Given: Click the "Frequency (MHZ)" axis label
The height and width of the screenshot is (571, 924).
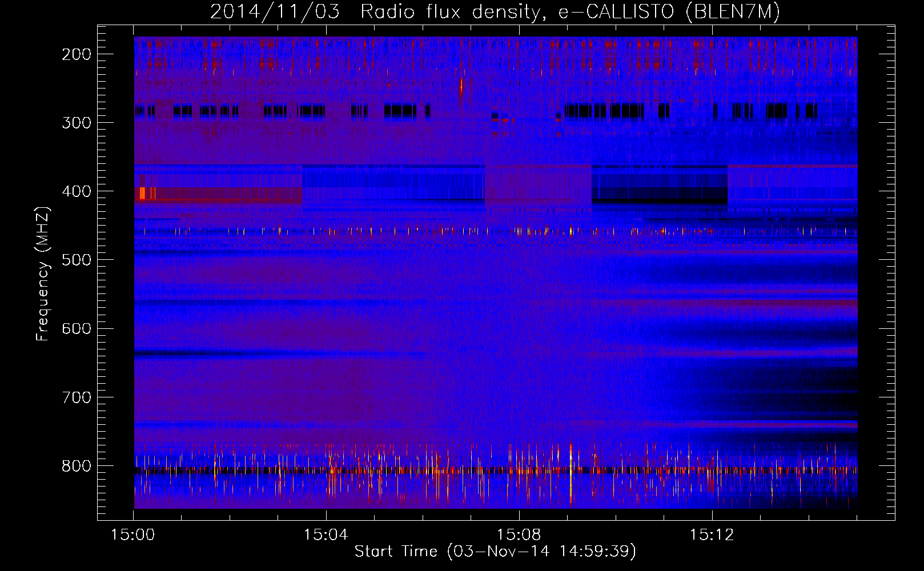Looking at the screenshot, I should click(43, 274).
